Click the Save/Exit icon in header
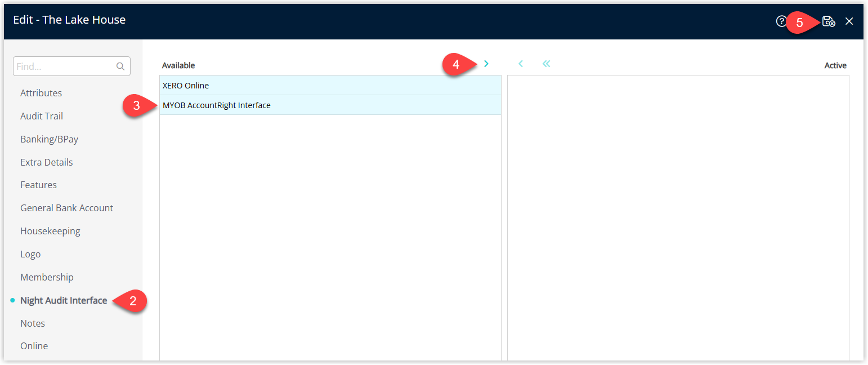 829,21
